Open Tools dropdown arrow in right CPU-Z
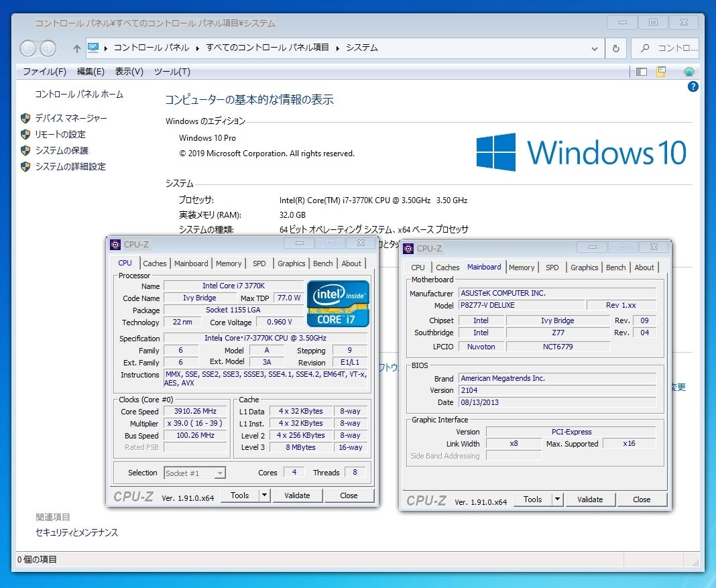This screenshot has width=716, height=588. [557, 499]
